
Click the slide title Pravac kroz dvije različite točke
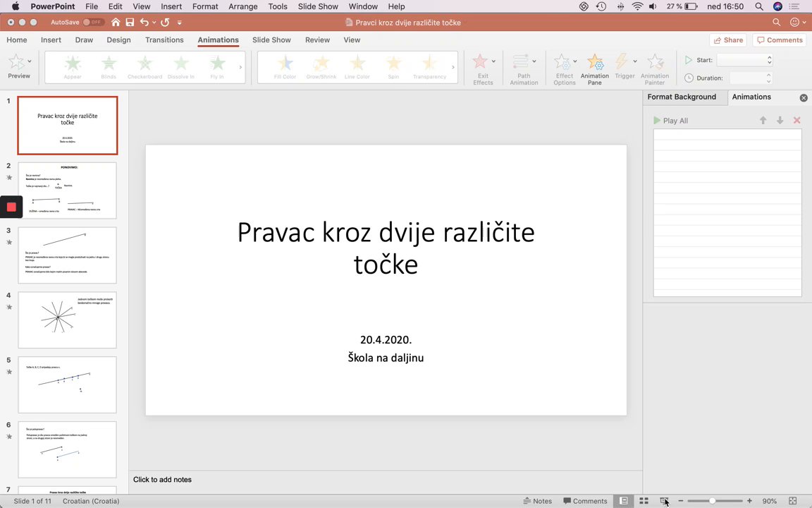coord(386,248)
